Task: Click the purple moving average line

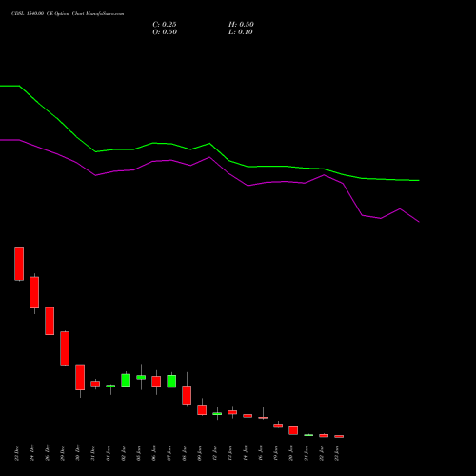Action: (209, 158)
